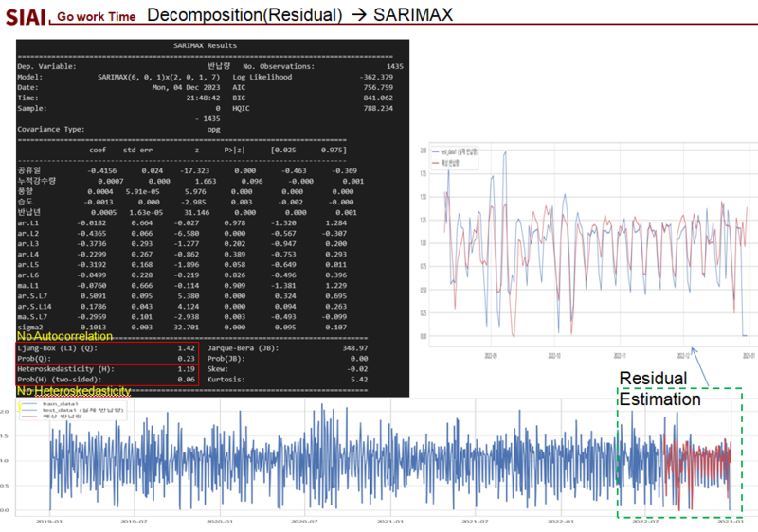Viewport: 758px width, 532px height.
Task: Click the yellow 'No Autocorrelation' annotation
Action: 63,336
